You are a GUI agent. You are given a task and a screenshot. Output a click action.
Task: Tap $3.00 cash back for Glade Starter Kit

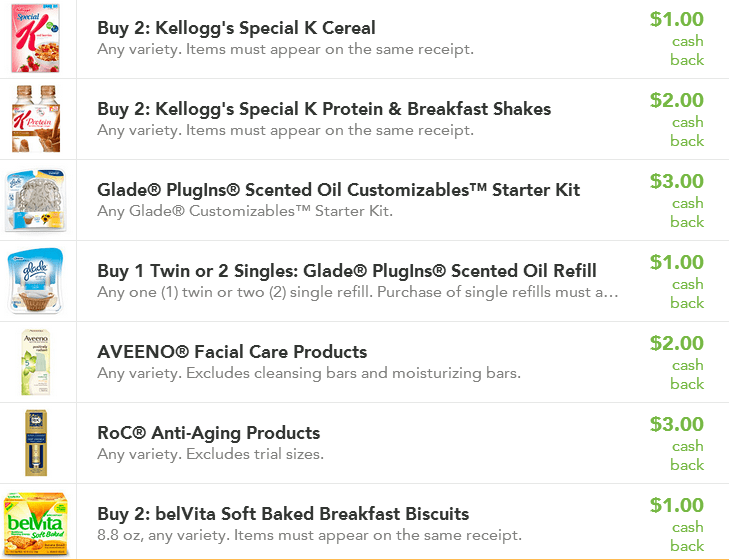[677, 201]
